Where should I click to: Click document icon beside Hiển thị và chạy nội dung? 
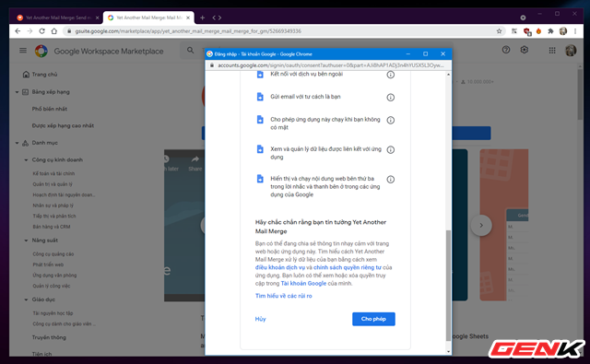click(x=260, y=178)
